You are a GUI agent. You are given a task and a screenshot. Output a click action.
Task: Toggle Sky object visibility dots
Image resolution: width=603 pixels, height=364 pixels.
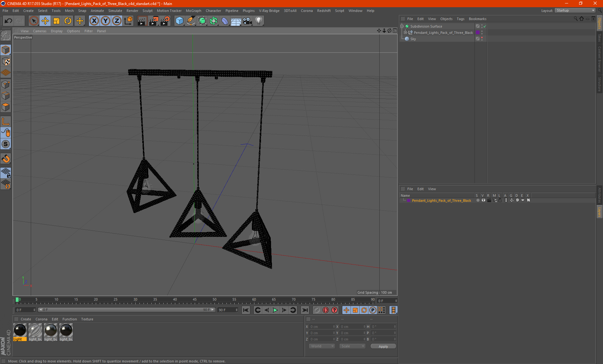[x=482, y=39]
